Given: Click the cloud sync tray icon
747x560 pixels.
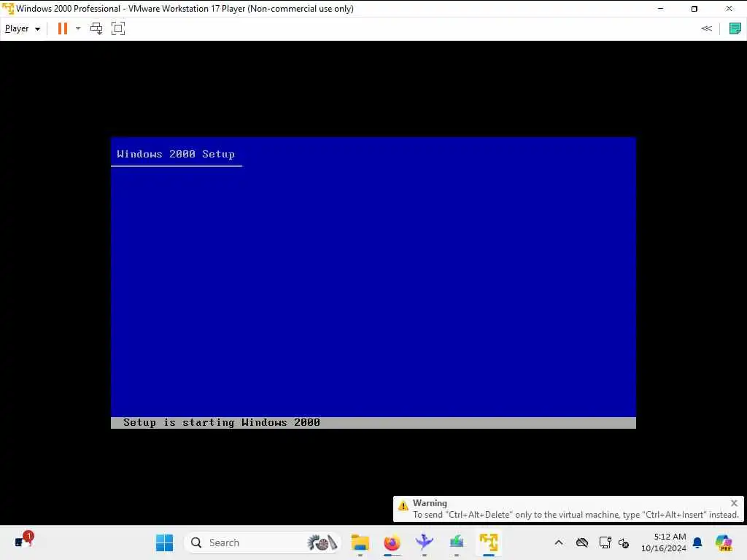Looking at the screenshot, I should coord(581,542).
